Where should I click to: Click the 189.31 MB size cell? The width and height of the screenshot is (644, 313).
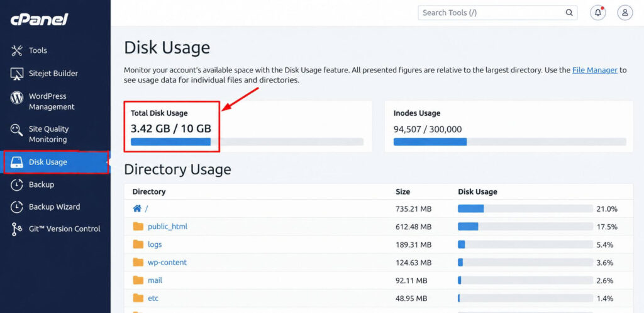tap(414, 245)
